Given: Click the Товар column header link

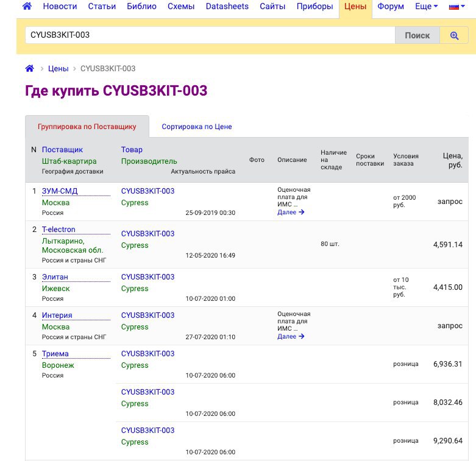Looking at the screenshot, I should point(132,150).
